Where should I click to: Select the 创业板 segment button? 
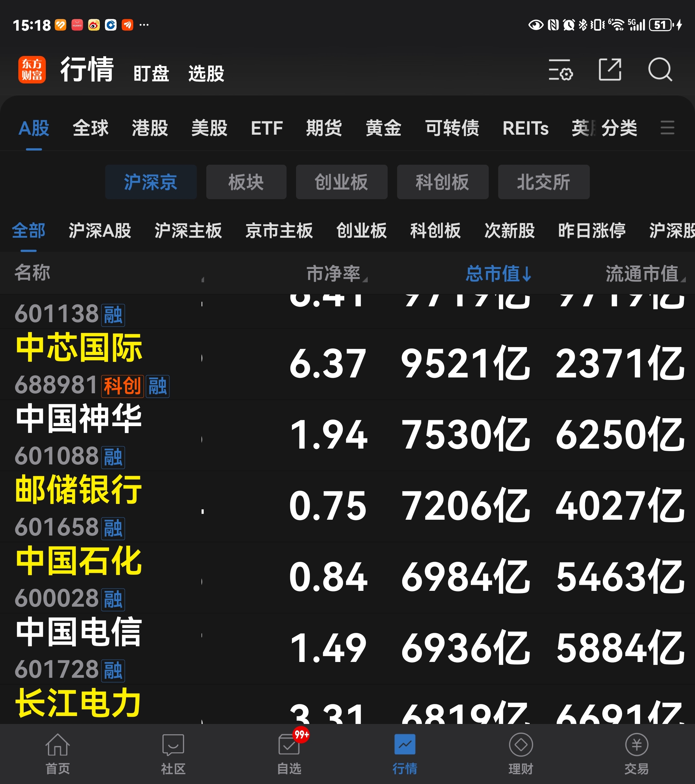(341, 182)
